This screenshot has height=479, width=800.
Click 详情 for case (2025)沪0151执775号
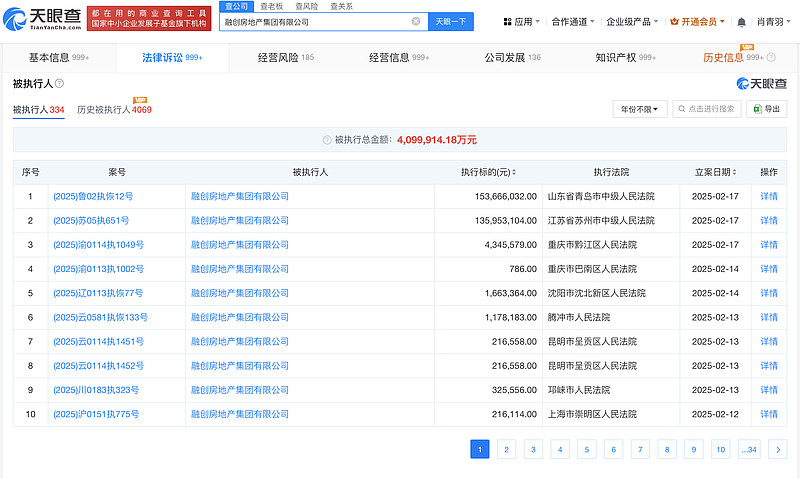pyautogui.click(x=768, y=413)
